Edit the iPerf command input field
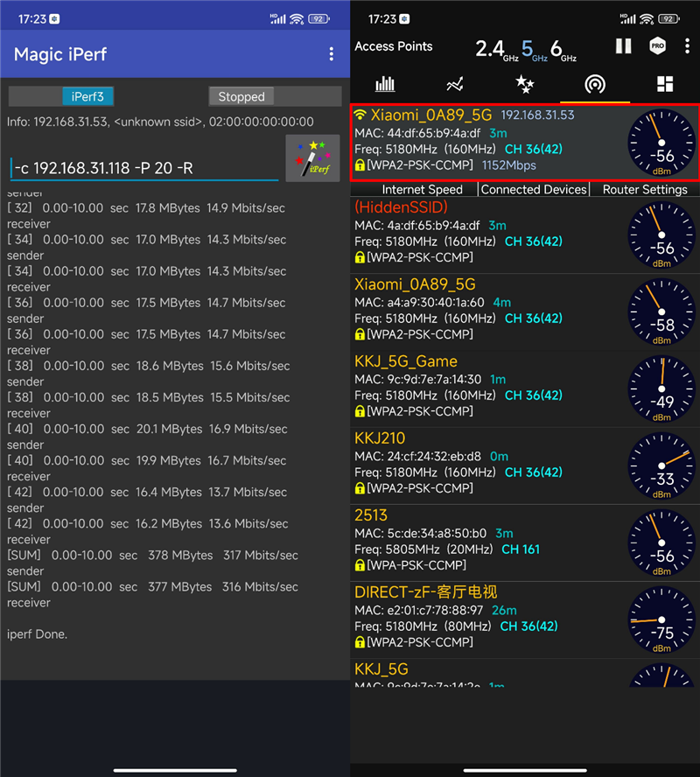Image resolution: width=700 pixels, height=777 pixels. [143, 169]
